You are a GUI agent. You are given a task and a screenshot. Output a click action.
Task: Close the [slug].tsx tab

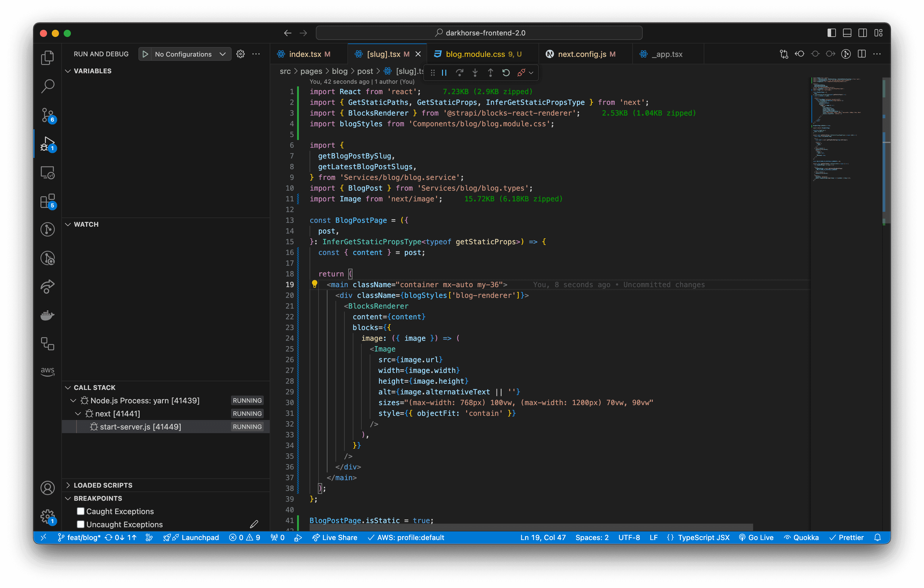(418, 54)
